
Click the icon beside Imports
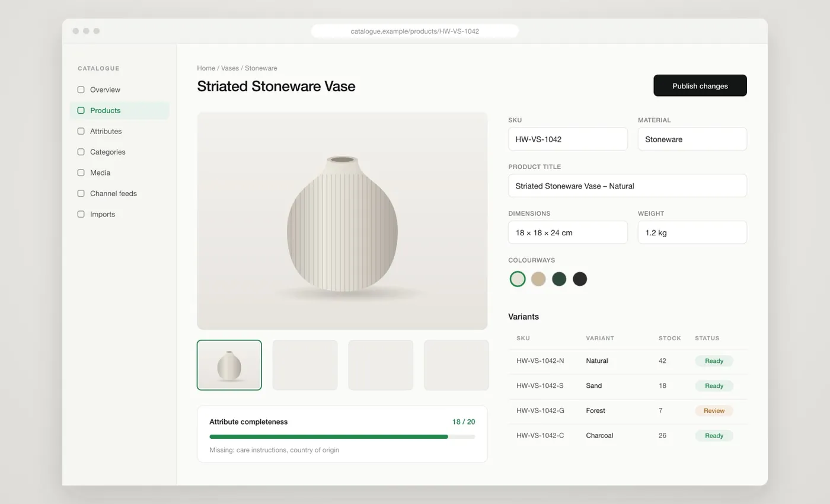[81, 214]
